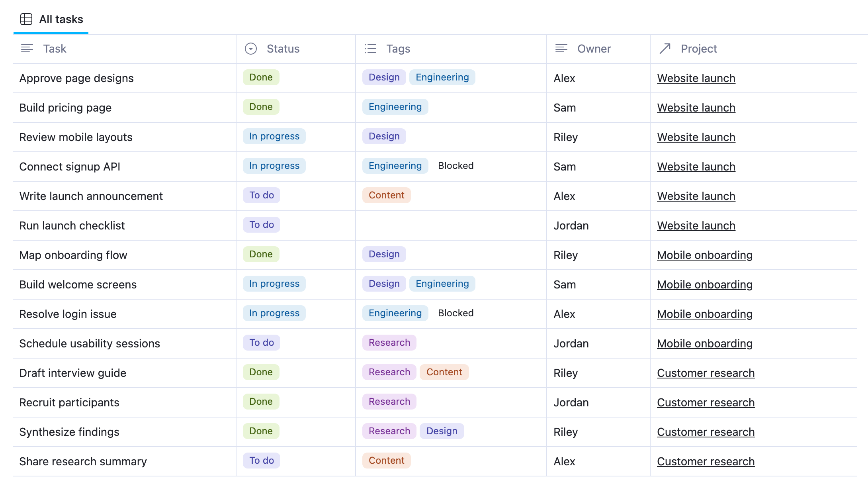
Task: Select the Connect signup API task cell
Action: pyautogui.click(x=124, y=167)
